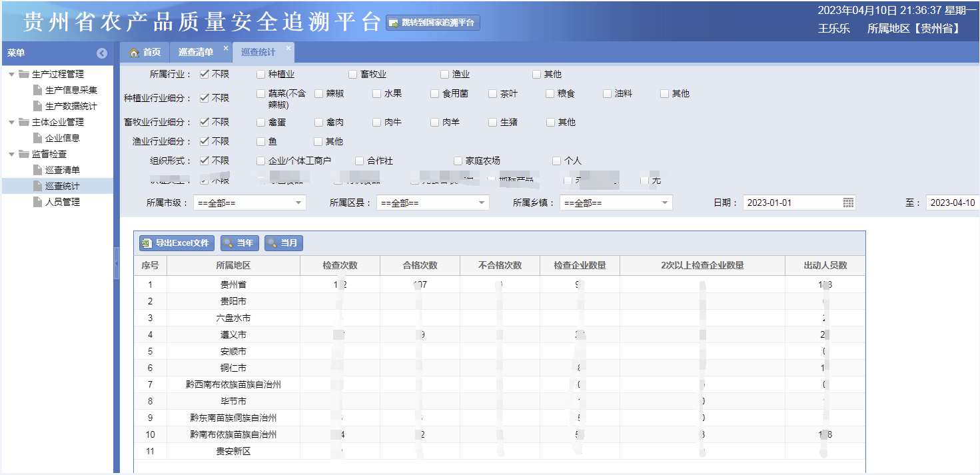Open the calendar picker for start date
The width and height of the screenshot is (980, 475).
pyautogui.click(x=848, y=203)
